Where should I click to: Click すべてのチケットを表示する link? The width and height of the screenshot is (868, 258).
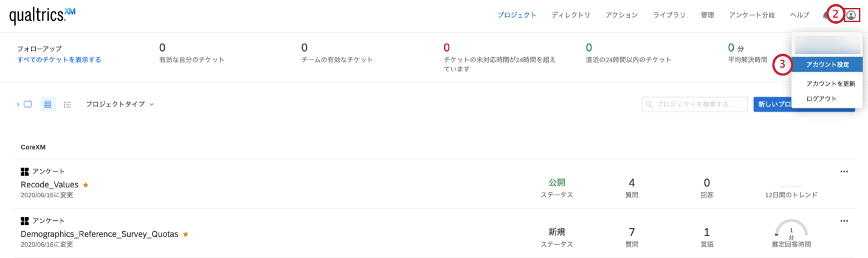coord(59,60)
